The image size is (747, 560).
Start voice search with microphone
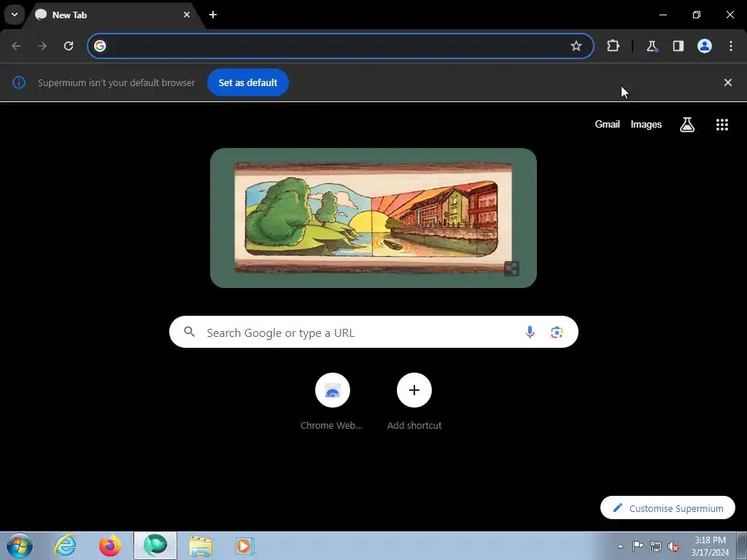530,332
